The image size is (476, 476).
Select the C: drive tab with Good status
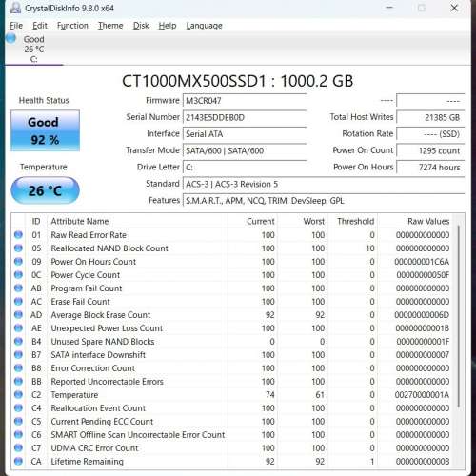pyautogui.click(x=34, y=49)
